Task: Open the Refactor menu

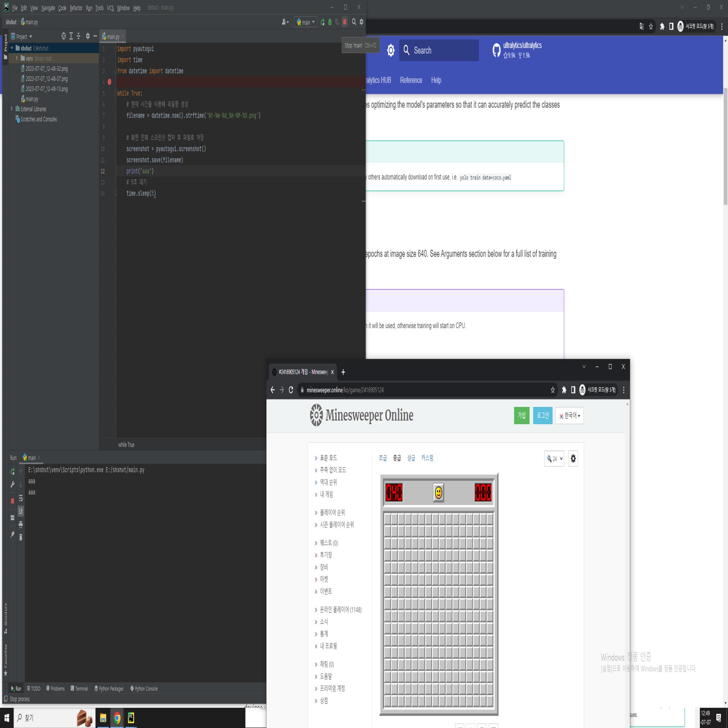Action: tap(76, 7)
